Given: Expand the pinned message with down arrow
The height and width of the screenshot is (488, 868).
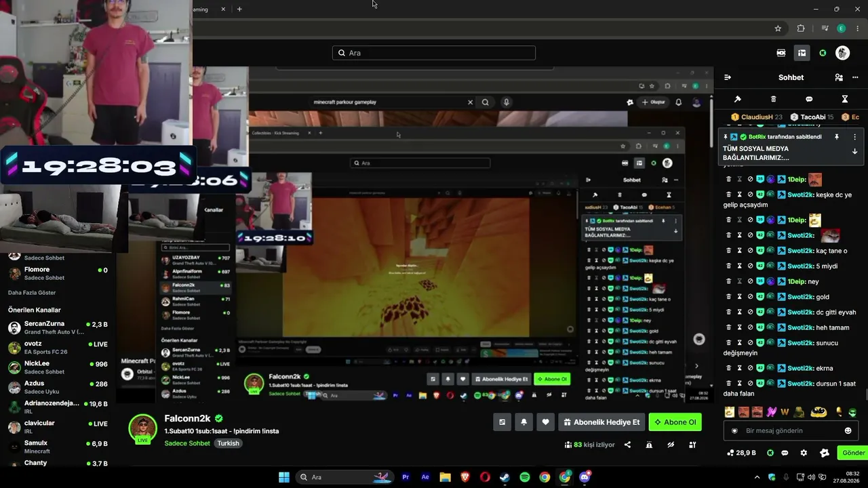Looking at the screenshot, I should 854,151.
